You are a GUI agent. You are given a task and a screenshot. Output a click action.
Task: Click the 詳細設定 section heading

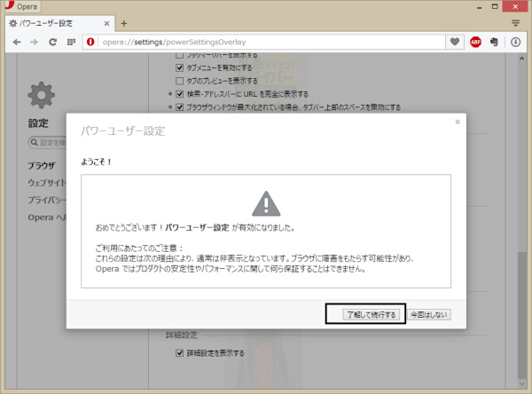(x=181, y=335)
